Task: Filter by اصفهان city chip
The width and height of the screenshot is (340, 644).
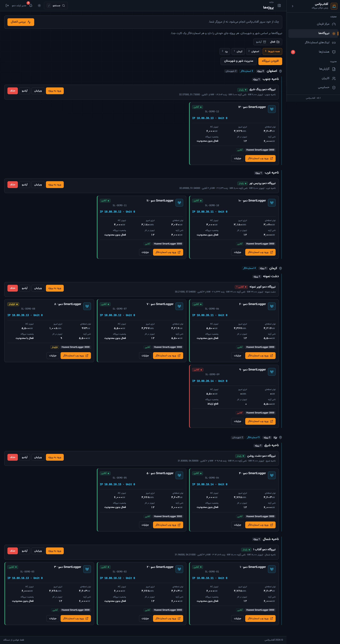Action: 254,51
